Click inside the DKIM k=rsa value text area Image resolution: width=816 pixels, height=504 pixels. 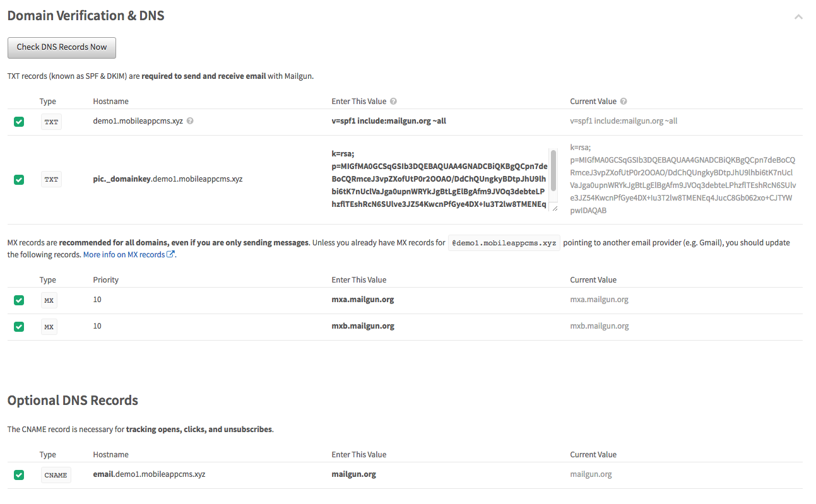440,180
